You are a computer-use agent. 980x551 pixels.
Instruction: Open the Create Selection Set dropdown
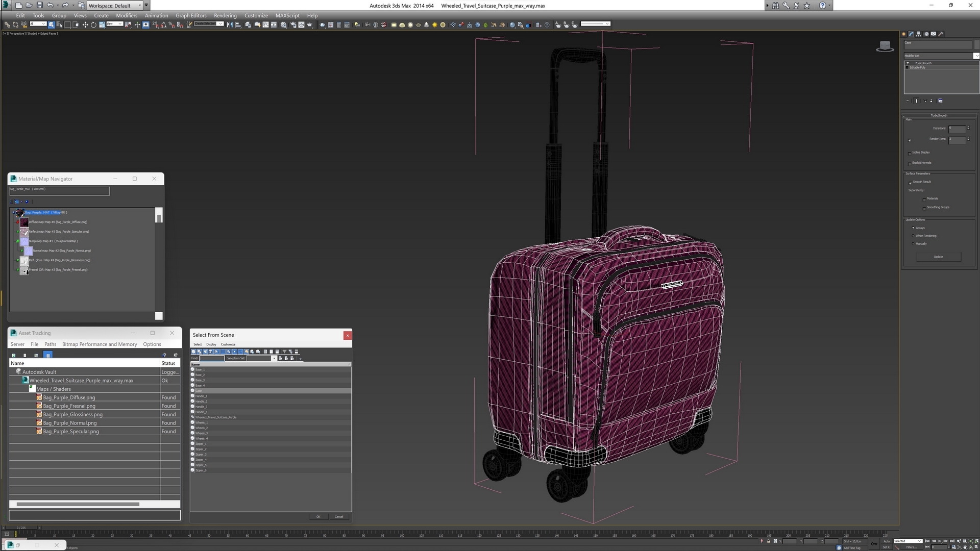pyautogui.click(x=209, y=24)
